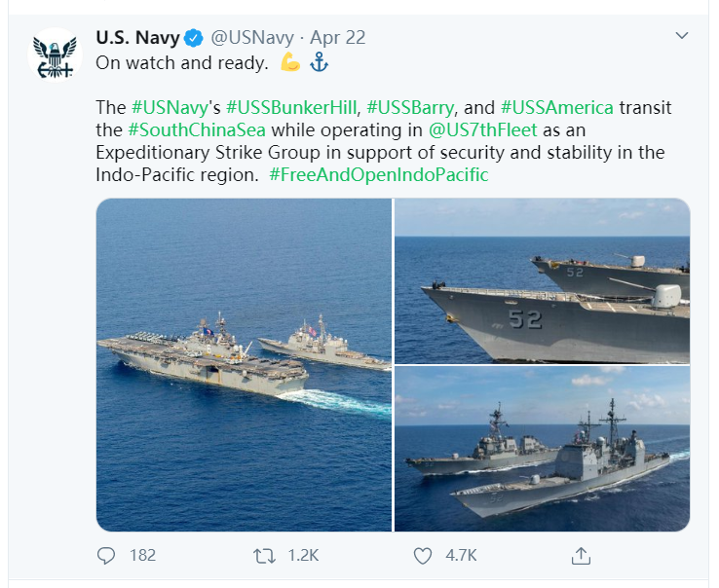Click the U.S. Navy profile avatar

coord(55,55)
